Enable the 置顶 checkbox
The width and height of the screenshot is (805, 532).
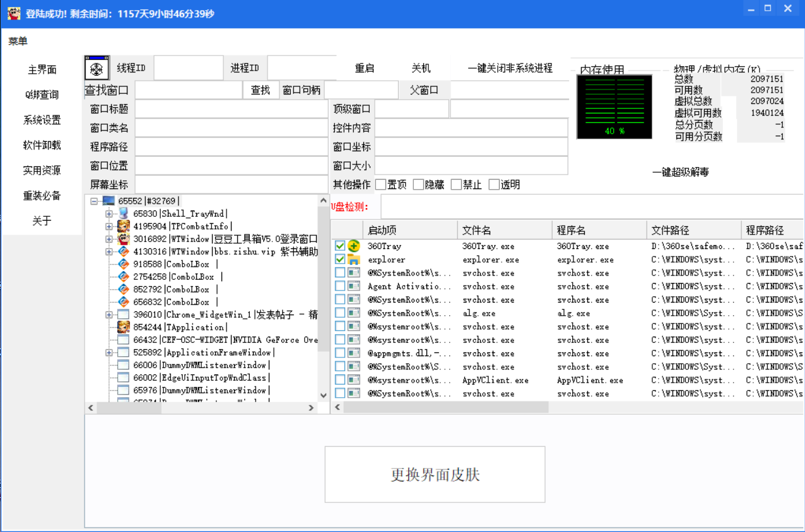[380, 185]
